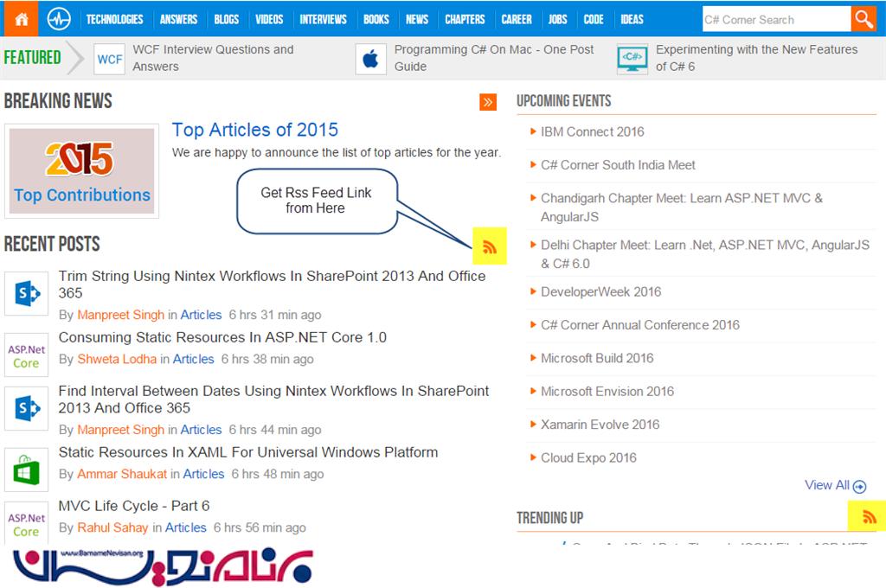Expand the IBM Connect 2016 event arrow
The width and height of the screenshot is (886, 588).
[533, 132]
